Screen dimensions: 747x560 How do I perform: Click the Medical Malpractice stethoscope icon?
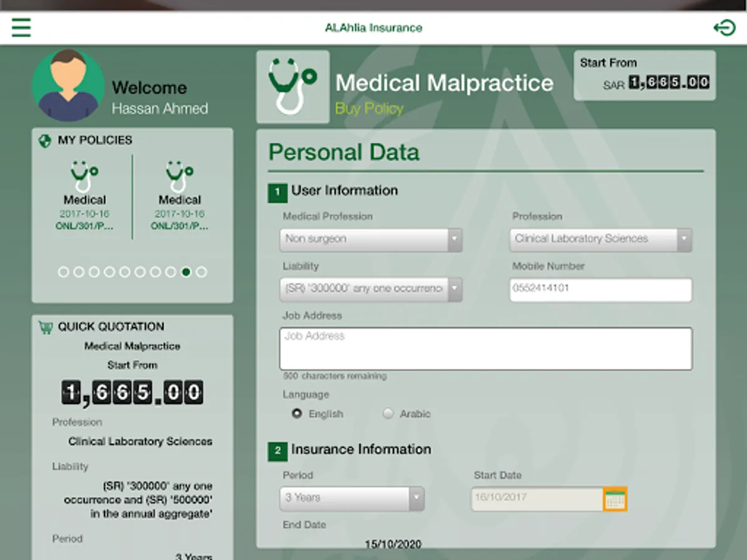(x=293, y=86)
